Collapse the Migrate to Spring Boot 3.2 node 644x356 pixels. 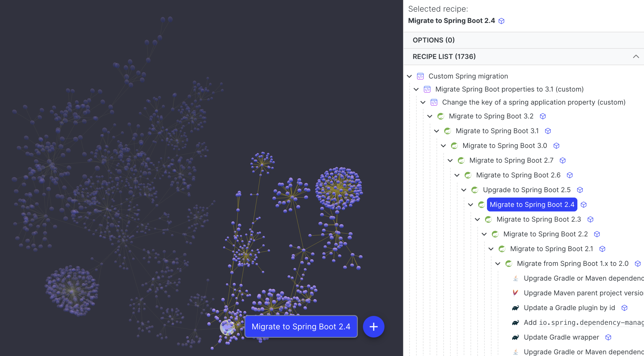coord(430,116)
